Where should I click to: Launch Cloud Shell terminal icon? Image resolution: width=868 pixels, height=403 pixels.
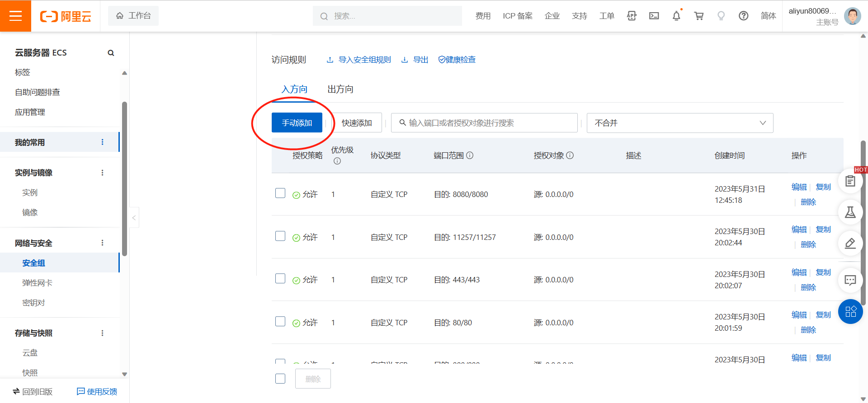pyautogui.click(x=654, y=16)
